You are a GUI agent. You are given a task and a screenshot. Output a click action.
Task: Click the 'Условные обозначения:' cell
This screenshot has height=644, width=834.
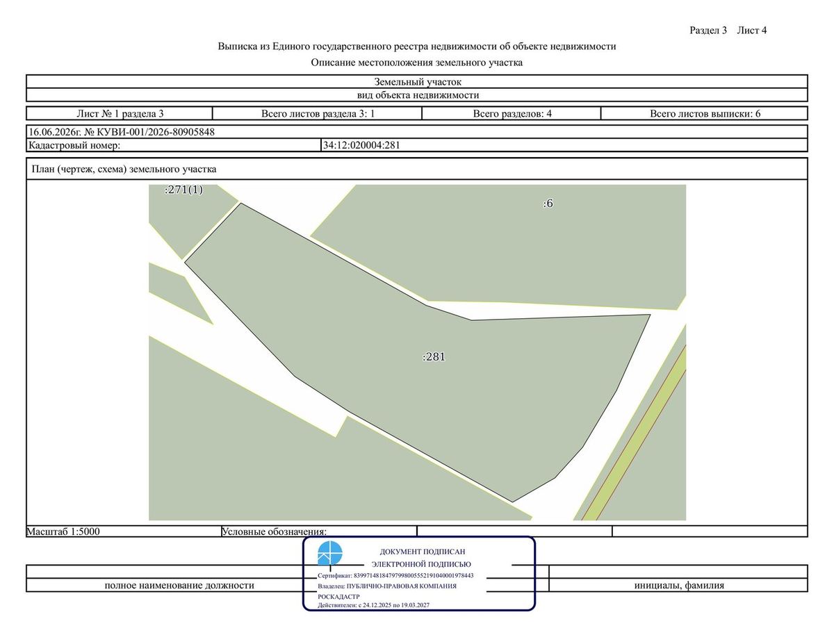click(319, 531)
